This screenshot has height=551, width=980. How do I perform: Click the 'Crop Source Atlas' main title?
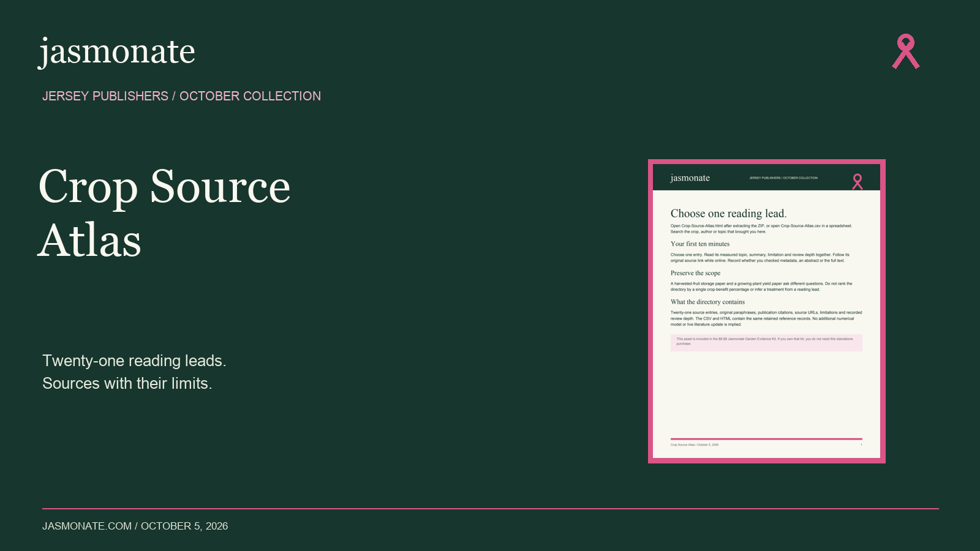pyautogui.click(x=164, y=213)
